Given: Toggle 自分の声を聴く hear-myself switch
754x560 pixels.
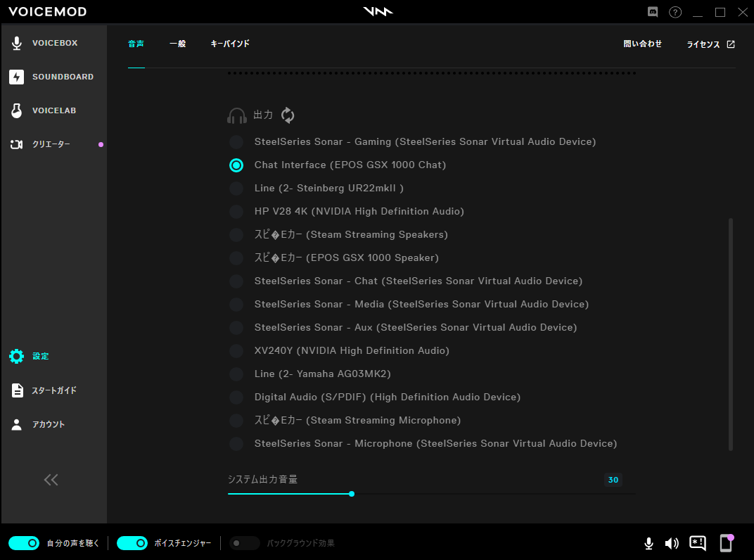Looking at the screenshot, I should [24, 543].
